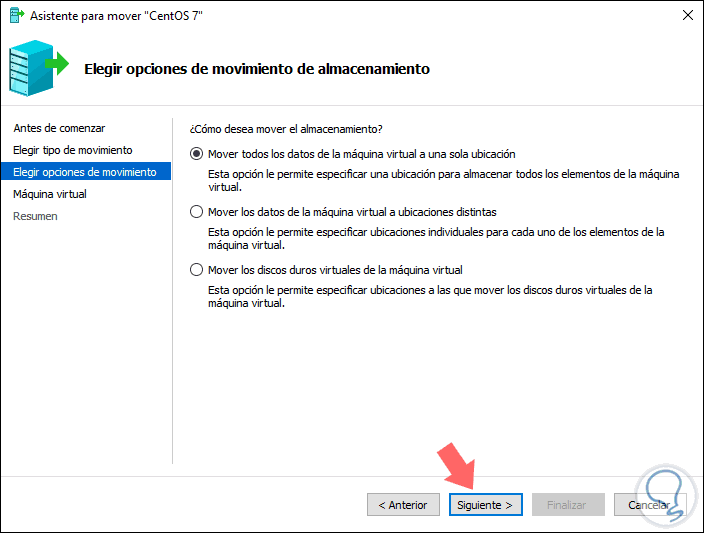Select "Mover los discos duros virtuales" option
This screenshot has width=704, height=533.
[x=196, y=270]
